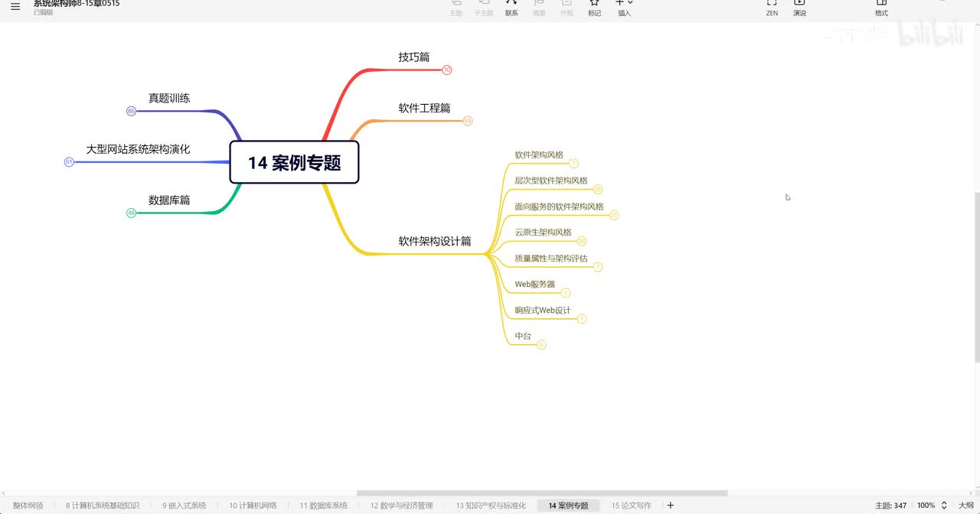Image resolution: width=980 pixels, height=514 pixels.
Task: Select the 大型网站系统架构演化 topic
Action: [x=138, y=149]
